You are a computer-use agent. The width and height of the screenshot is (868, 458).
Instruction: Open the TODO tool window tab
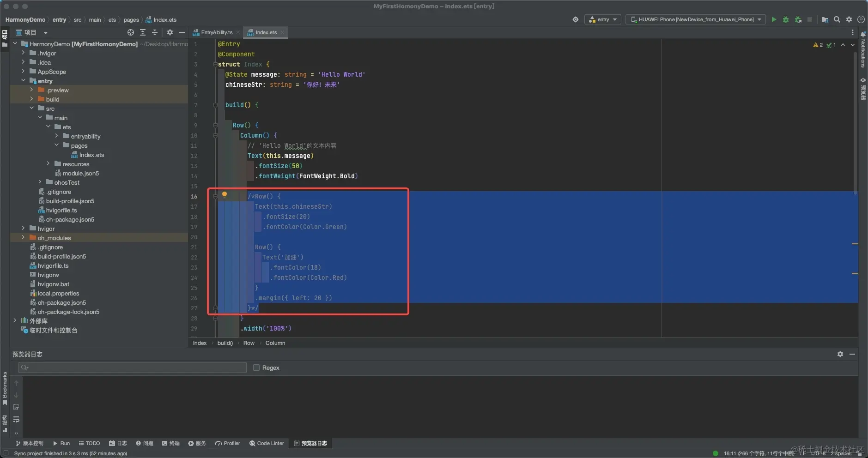click(x=89, y=443)
